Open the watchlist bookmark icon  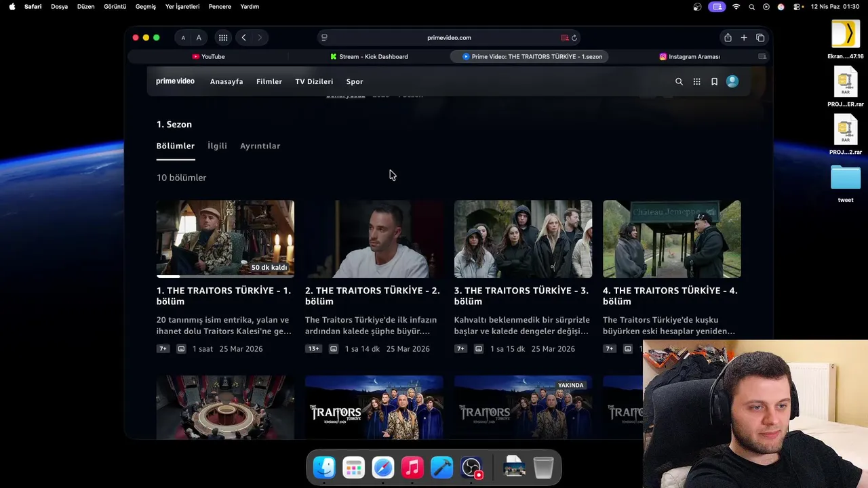(x=714, y=81)
